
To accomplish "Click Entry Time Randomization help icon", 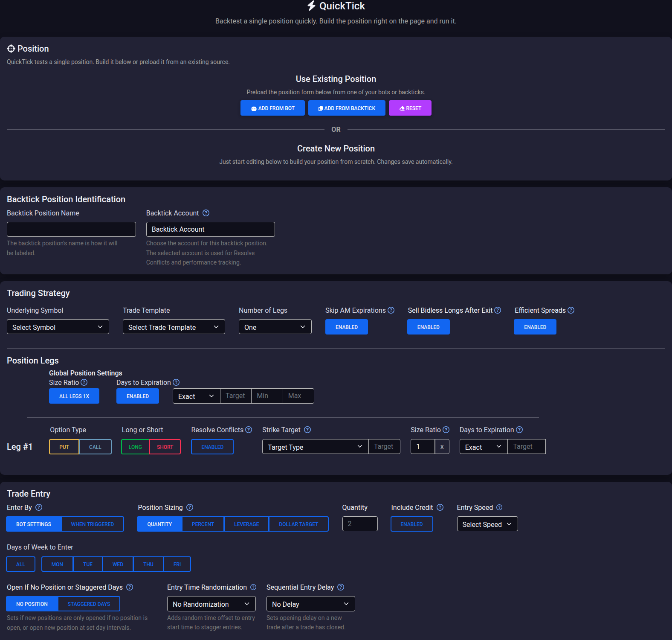I will [x=253, y=587].
